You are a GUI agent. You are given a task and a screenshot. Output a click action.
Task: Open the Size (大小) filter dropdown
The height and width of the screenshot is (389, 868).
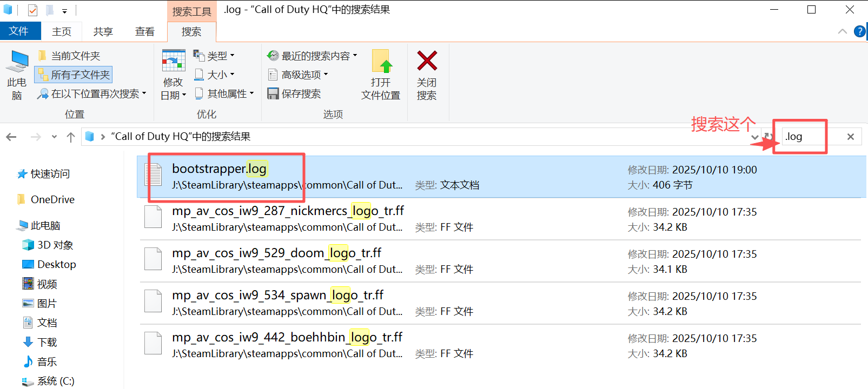point(214,75)
